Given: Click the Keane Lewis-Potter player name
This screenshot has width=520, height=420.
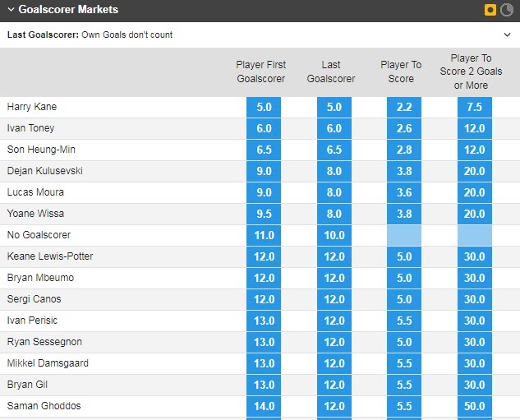Looking at the screenshot, I should coord(50,256).
